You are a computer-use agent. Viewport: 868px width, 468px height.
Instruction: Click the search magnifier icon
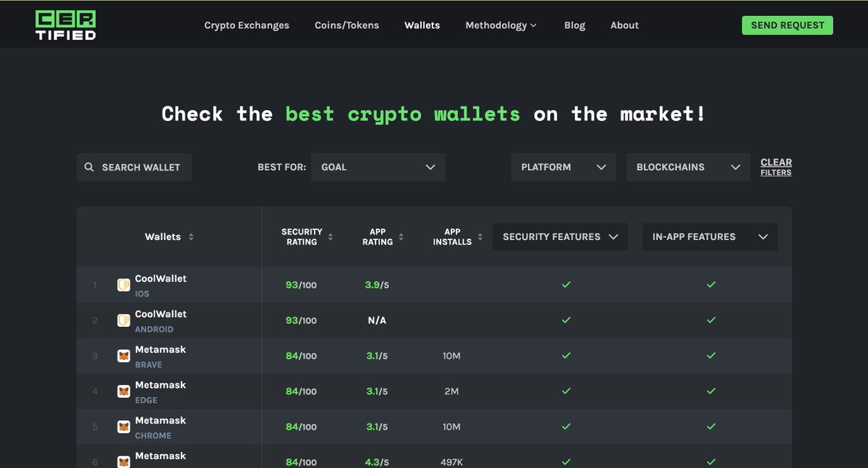click(x=89, y=167)
